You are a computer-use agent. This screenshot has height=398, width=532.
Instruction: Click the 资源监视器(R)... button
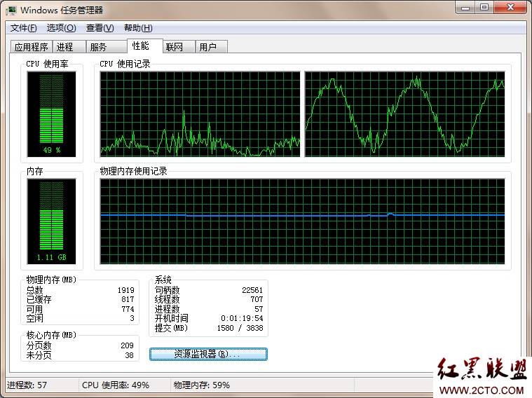pos(208,355)
